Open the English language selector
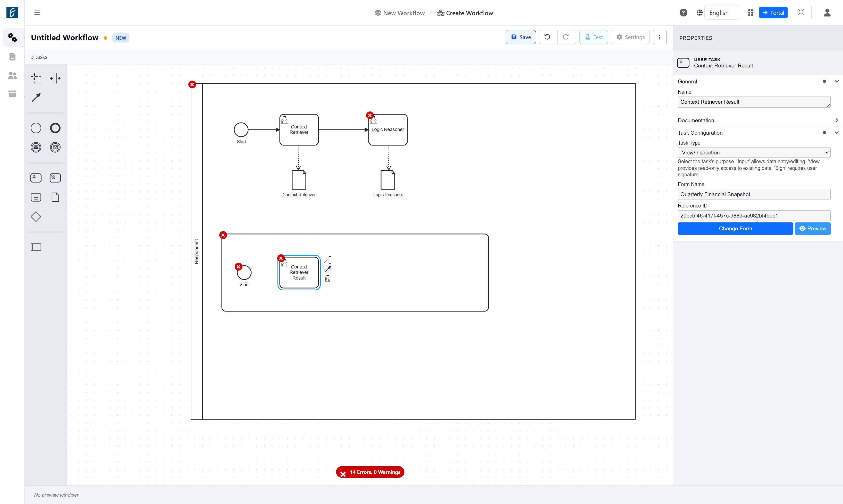843x504 pixels. coord(721,13)
